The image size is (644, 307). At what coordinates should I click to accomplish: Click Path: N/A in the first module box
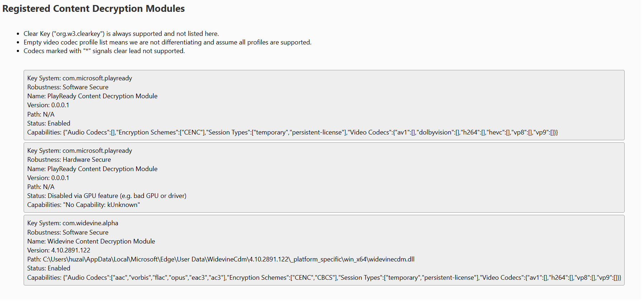coord(41,114)
